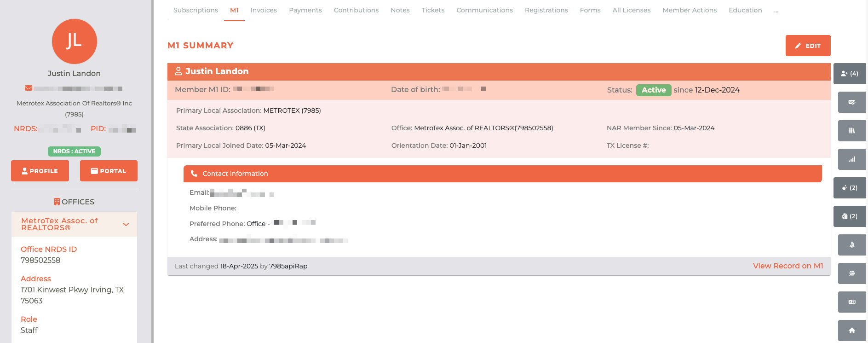Viewport: 868px width, 343px height.
Task: Click the NRDS : ACTIVE status badge
Action: tap(74, 151)
